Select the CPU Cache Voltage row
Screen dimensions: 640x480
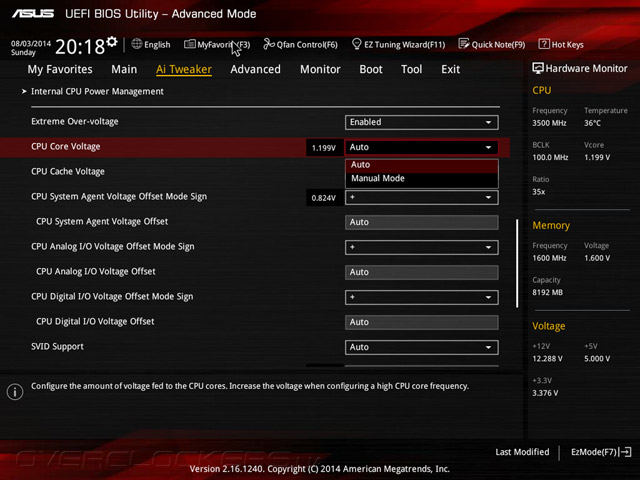click(68, 172)
